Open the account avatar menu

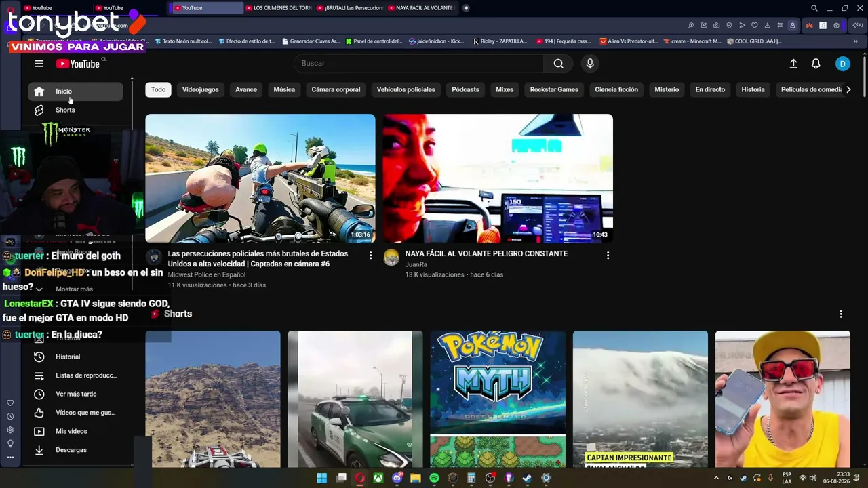(842, 64)
